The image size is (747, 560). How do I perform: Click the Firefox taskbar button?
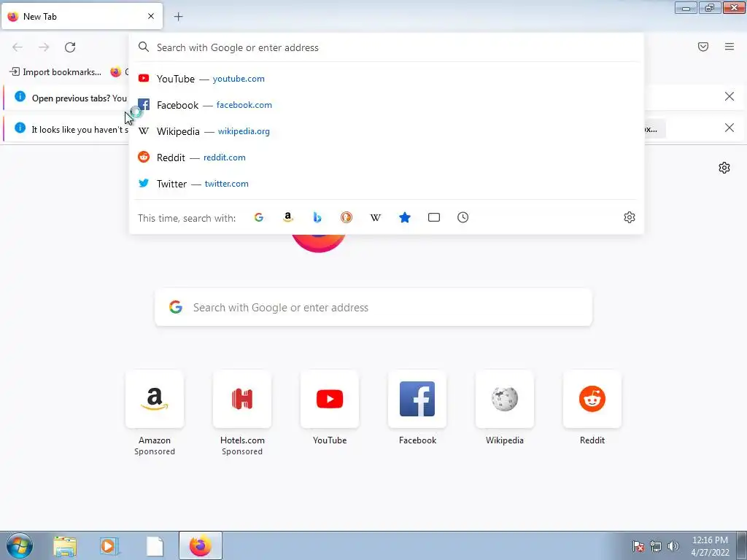200,545
